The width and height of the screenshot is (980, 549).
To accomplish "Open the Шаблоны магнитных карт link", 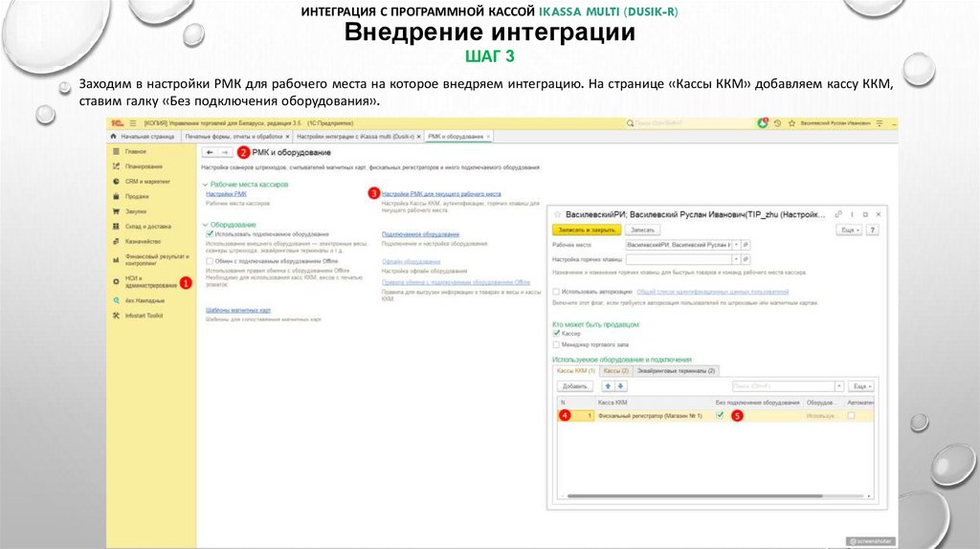I will point(238,311).
